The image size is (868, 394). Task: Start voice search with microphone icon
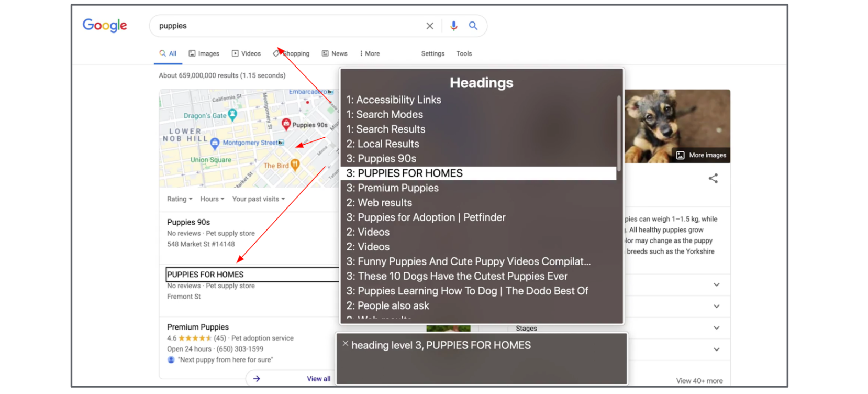pyautogui.click(x=453, y=26)
